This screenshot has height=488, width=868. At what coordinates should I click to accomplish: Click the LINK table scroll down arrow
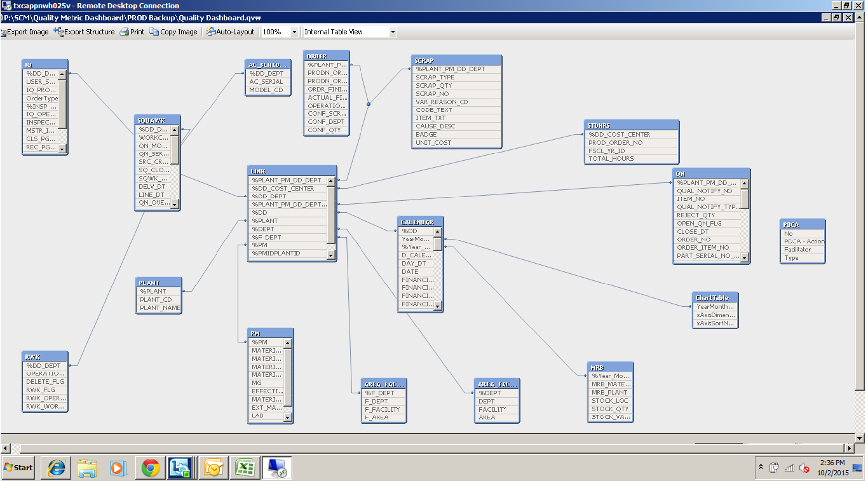(330, 255)
